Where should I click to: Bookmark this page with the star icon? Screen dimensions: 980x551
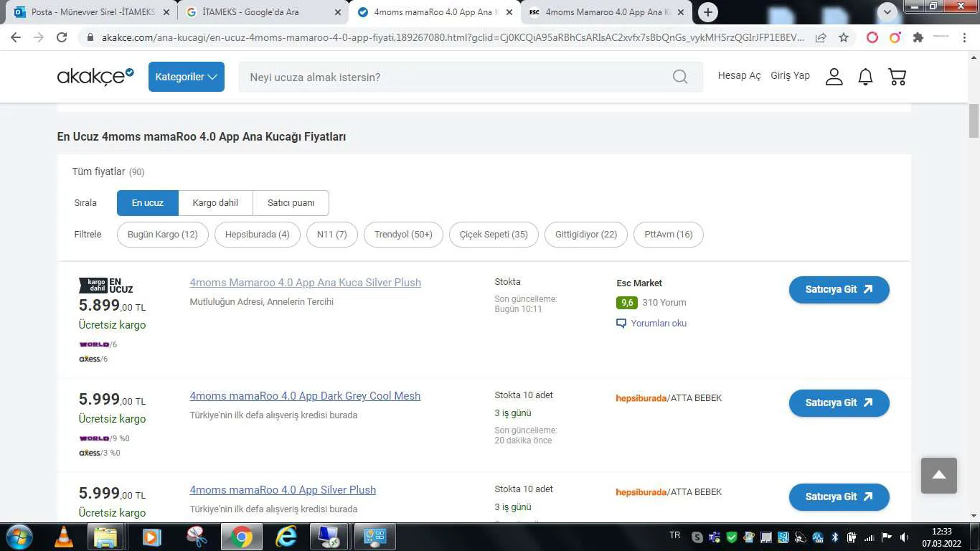(844, 37)
